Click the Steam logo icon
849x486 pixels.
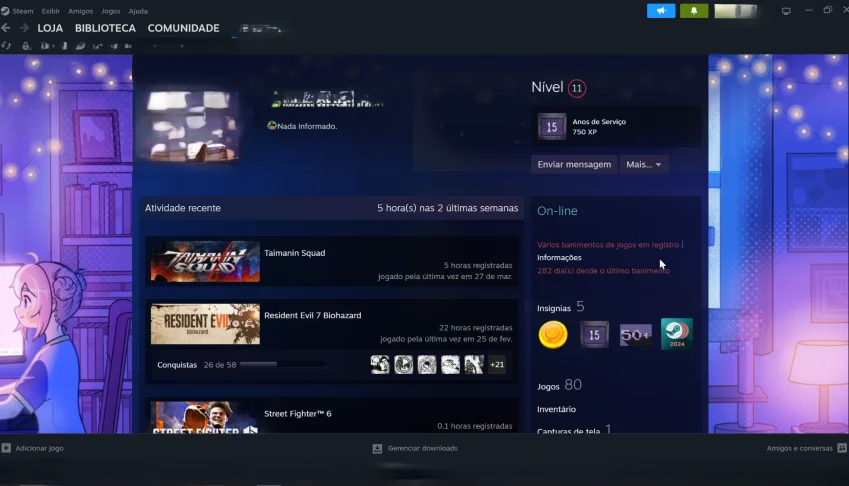tap(5, 11)
